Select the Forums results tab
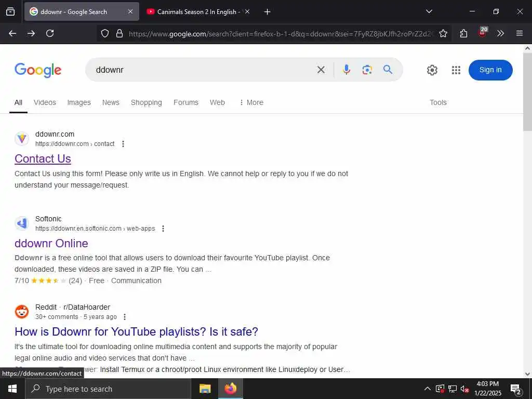This screenshot has height=399, width=532. (186, 102)
